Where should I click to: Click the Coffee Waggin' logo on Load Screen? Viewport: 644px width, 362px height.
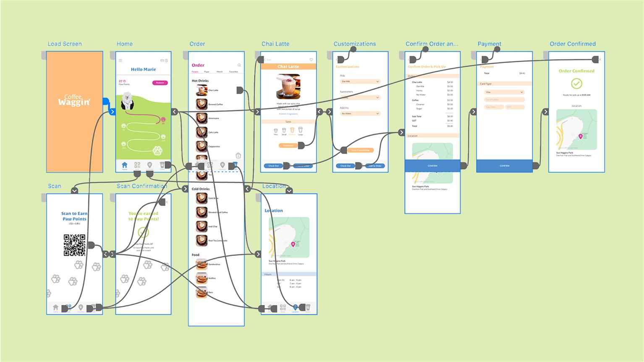(x=74, y=100)
